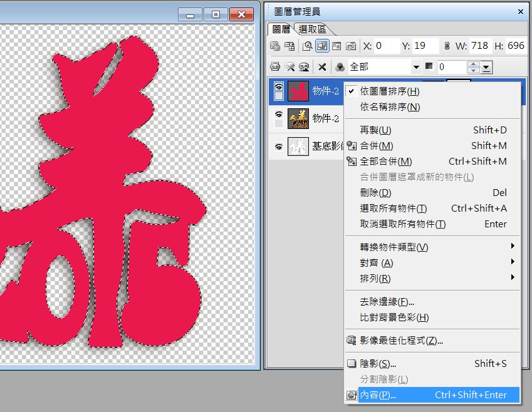532x412 pixels.
Task: Select 合併(M) in the context menu
Action: (x=432, y=146)
